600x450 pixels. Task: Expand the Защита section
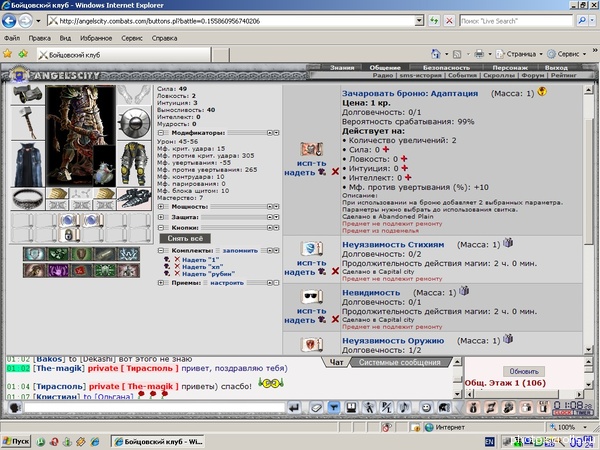(161, 217)
